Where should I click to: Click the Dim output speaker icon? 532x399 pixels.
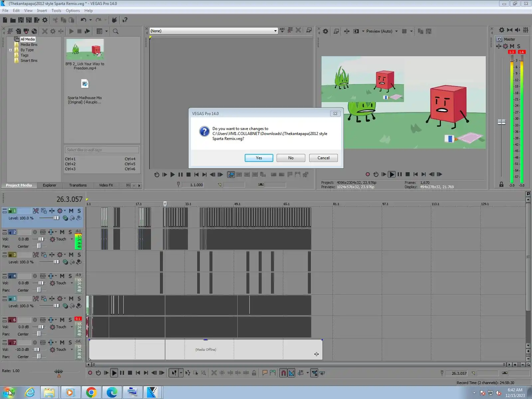tap(518, 30)
